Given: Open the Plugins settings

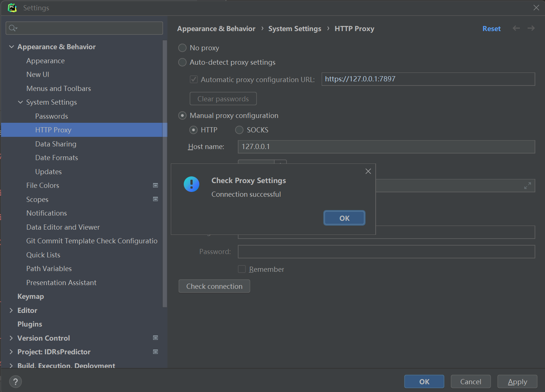Looking at the screenshot, I should coord(30,324).
